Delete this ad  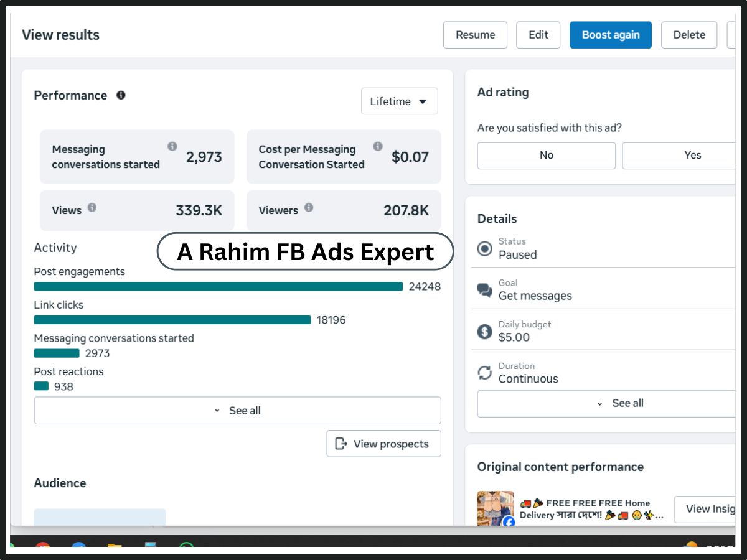[689, 35]
